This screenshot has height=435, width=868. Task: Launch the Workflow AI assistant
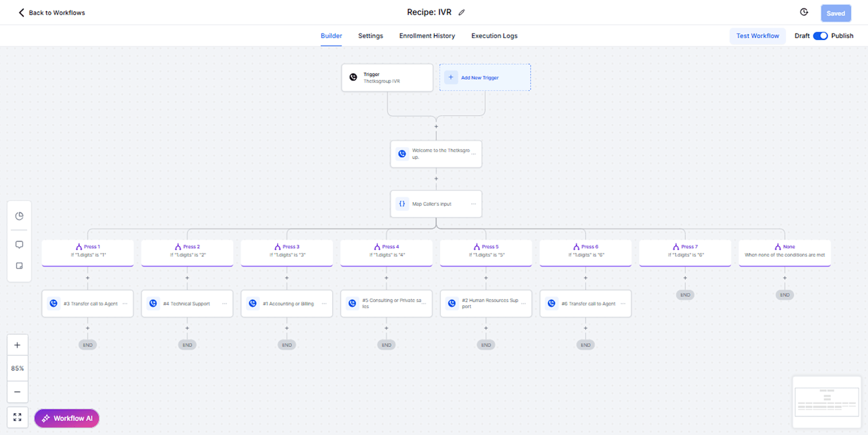pos(67,418)
